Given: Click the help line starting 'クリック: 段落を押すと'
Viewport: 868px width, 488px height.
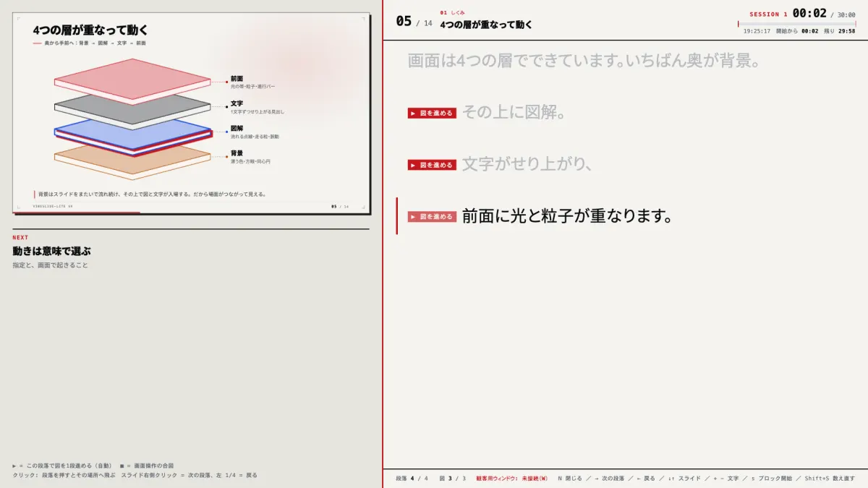Looking at the screenshot, I should coord(135,475).
